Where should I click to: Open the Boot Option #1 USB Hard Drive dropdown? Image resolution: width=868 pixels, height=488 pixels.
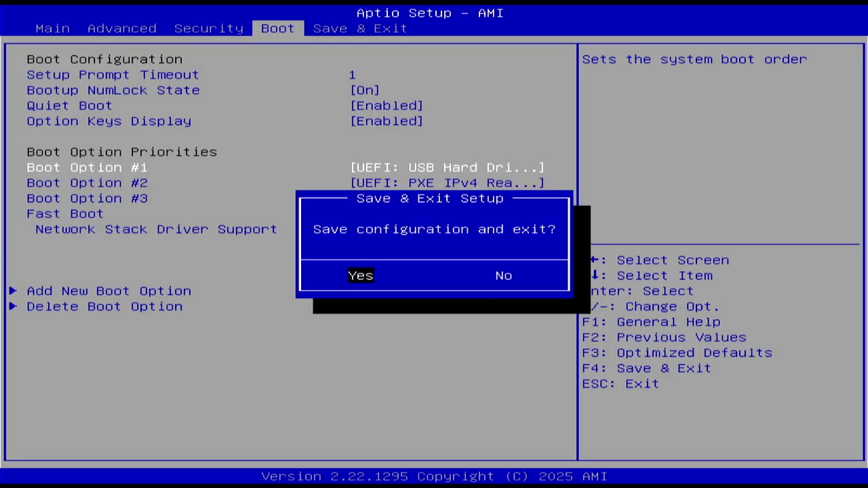click(x=447, y=167)
